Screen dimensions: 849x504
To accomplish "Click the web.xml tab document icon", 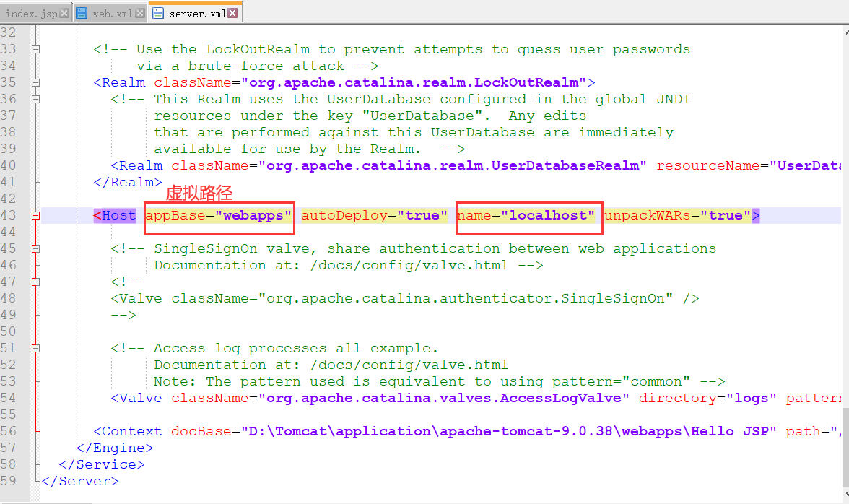I will [81, 12].
